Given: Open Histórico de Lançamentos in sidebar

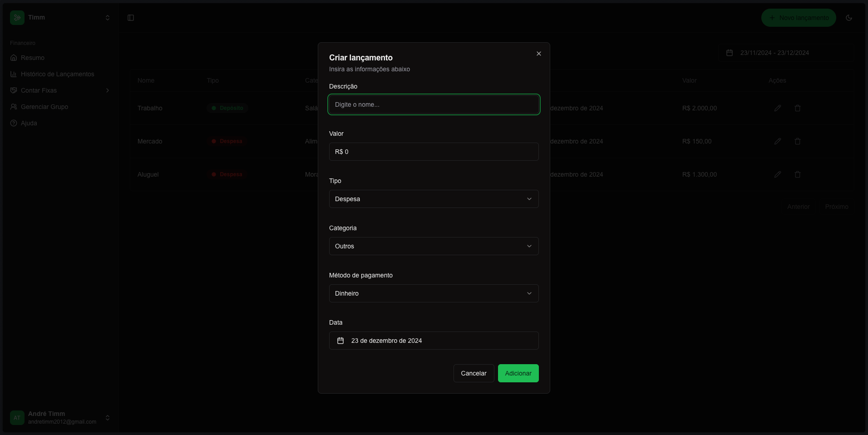Looking at the screenshot, I should pos(60,74).
